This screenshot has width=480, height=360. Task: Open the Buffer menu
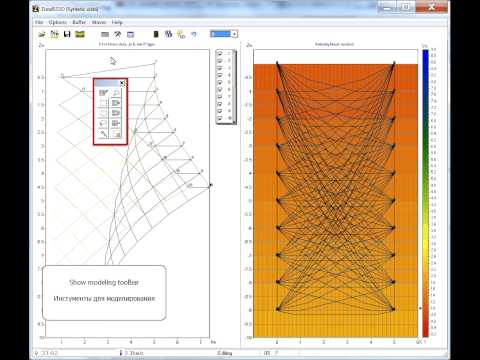pyautogui.click(x=79, y=22)
